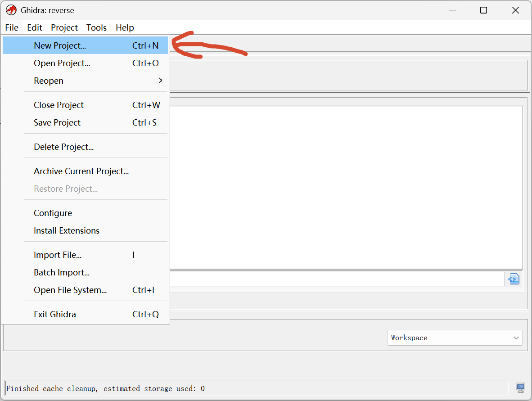Click the filter options icon beside the text field
Screen dimensions: 532x401
pyautogui.click(x=514, y=279)
